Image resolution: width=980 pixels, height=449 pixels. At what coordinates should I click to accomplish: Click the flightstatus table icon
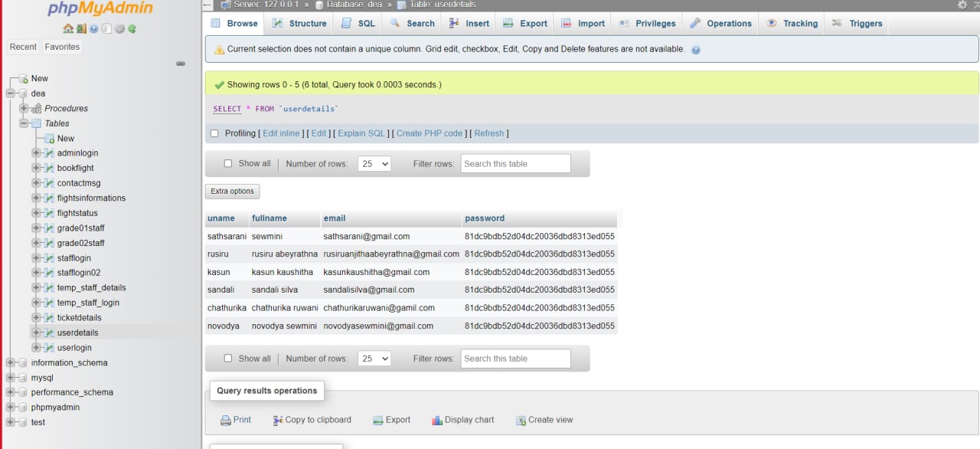49,213
